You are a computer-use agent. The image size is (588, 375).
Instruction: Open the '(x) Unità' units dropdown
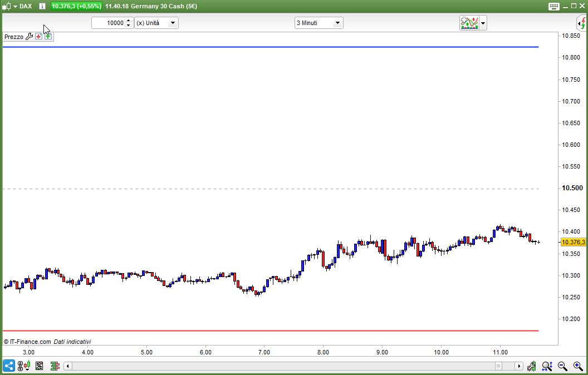(156, 23)
